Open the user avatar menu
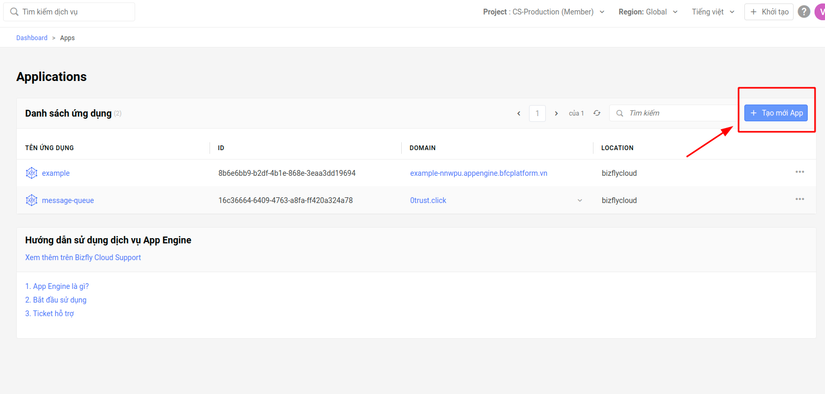Screen dimensions: 825x394 tap(820, 12)
